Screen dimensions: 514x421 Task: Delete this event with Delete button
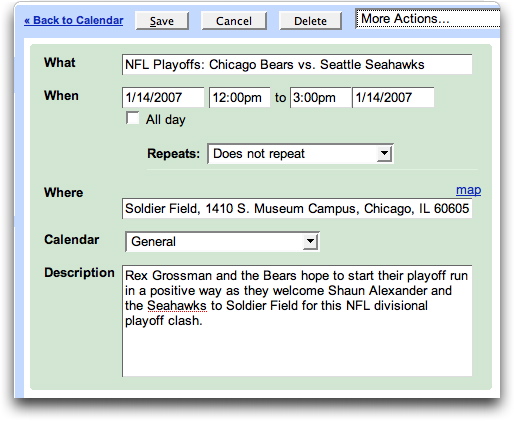click(x=310, y=21)
